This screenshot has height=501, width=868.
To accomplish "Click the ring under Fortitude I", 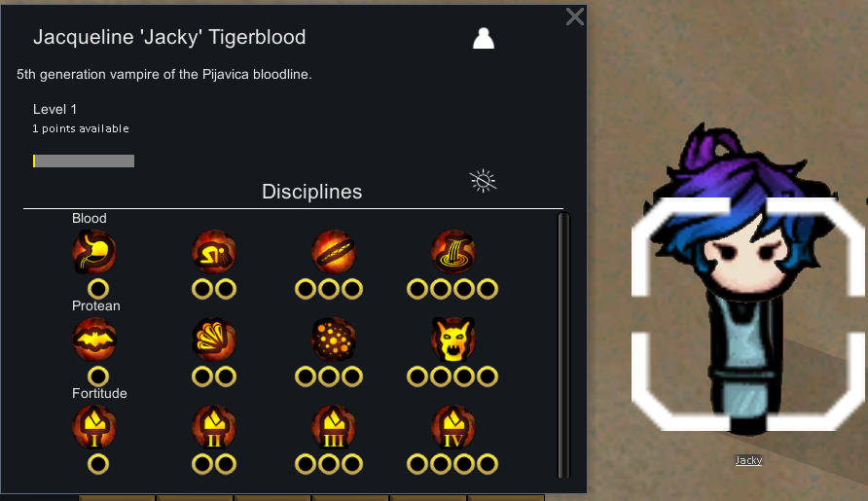I will click(98, 464).
